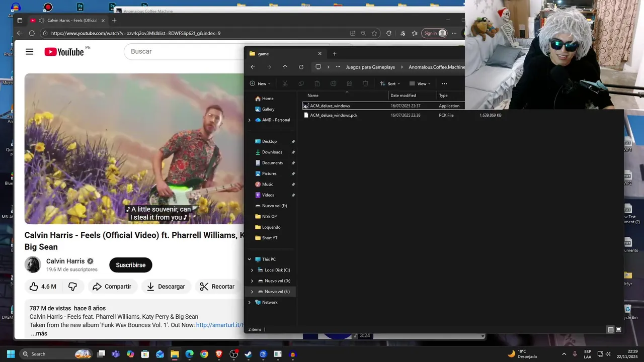Open Edge tab actions menu icon
Screen dimensions: 644x362
pyautogui.click(x=20, y=21)
